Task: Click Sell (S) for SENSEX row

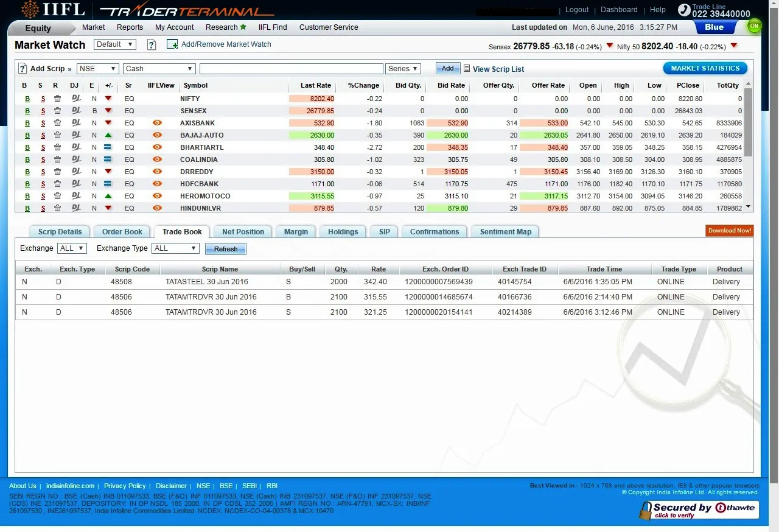Action: (43, 111)
